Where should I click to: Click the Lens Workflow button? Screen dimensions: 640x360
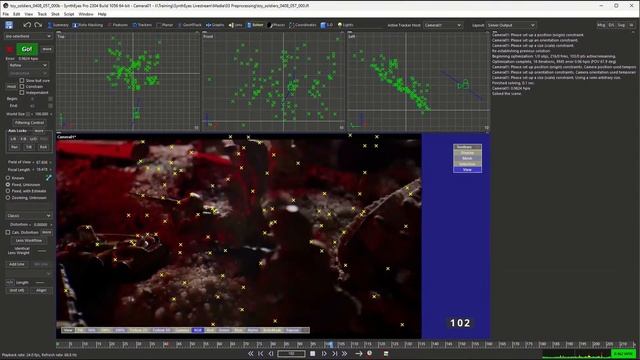(x=29, y=240)
